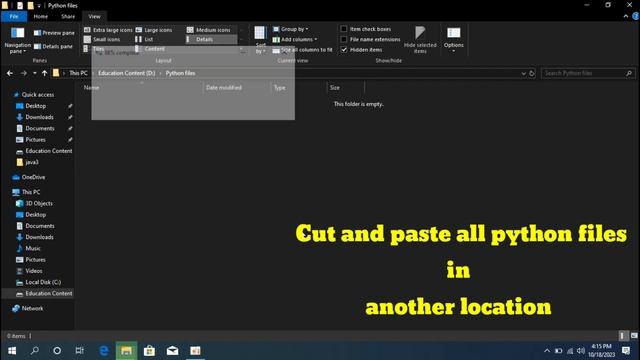Image resolution: width=640 pixels, height=360 pixels.
Task: Open 3D Objects under This PC
Action: tap(39, 203)
